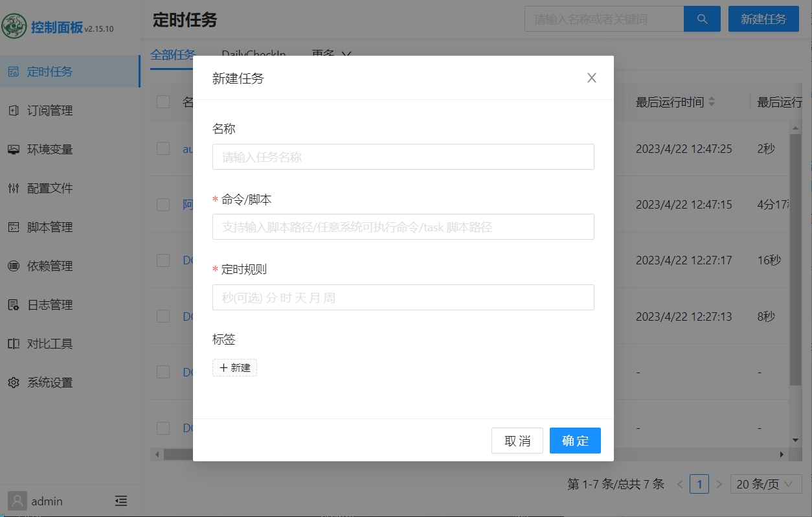This screenshot has height=517, width=812.
Task: Select the 全部任务 tab
Action: tap(173, 54)
